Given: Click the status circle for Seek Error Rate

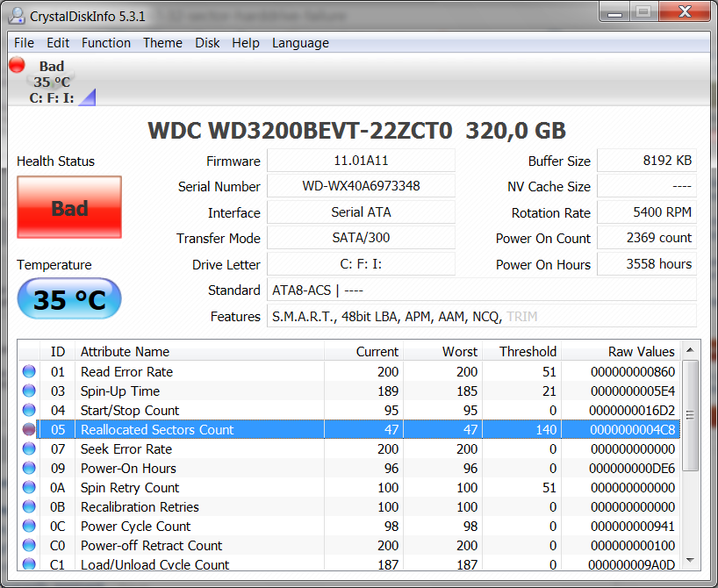Looking at the screenshot, I should pyautogui.click(x=29, y=448).
